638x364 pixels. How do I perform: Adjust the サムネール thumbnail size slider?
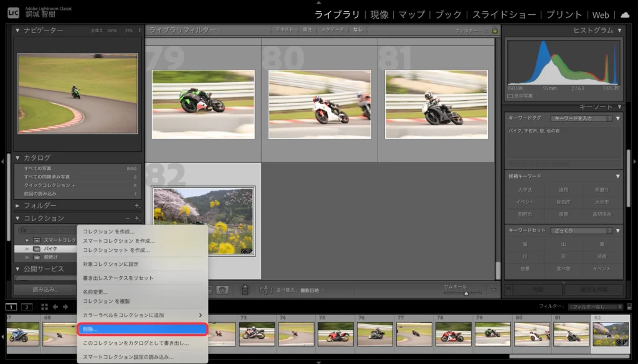(465, 293)
